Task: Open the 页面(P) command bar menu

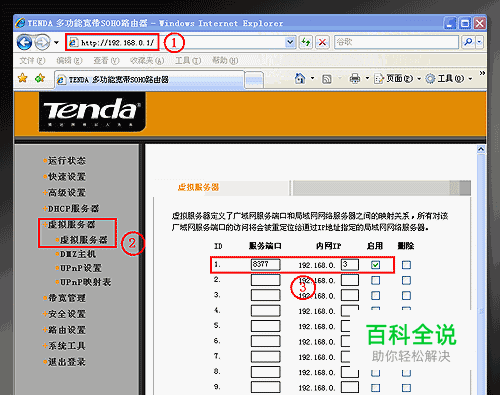Action: (398, 79)
